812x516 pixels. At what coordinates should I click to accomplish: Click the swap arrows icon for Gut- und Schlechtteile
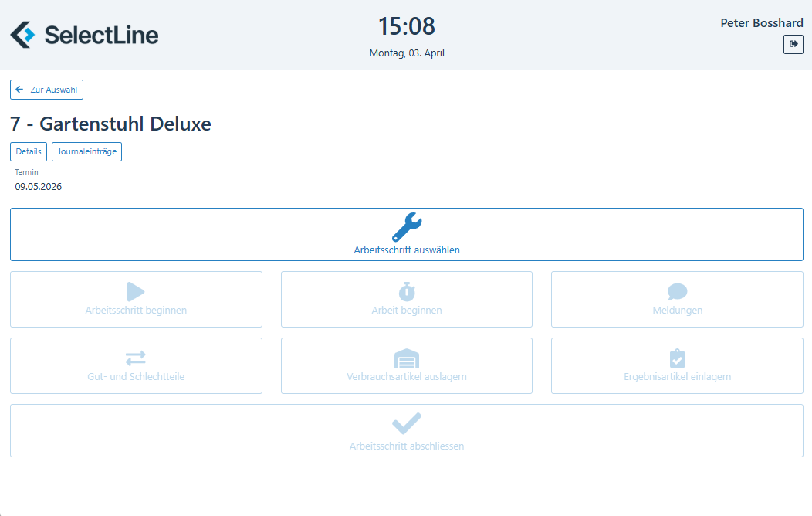136,358
